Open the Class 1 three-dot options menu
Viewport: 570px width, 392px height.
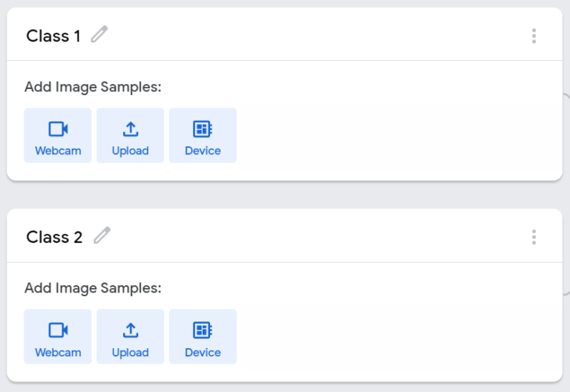(534, 36)
